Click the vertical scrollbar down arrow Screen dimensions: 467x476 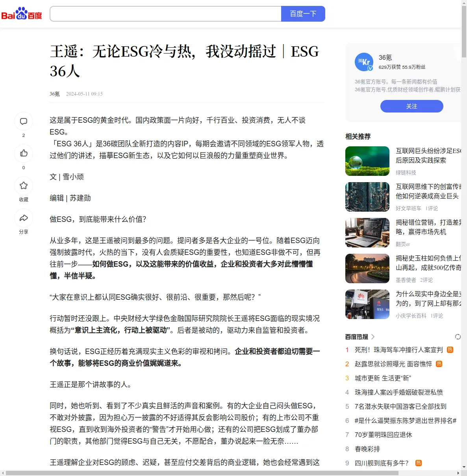464,467
